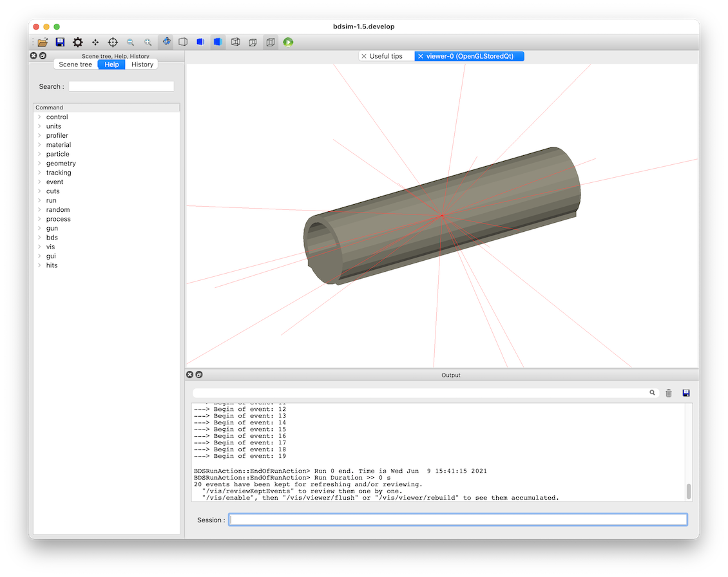Click the zoom in magnifier icon
This screenshot has width=728, height=577.
click(148, 43)
